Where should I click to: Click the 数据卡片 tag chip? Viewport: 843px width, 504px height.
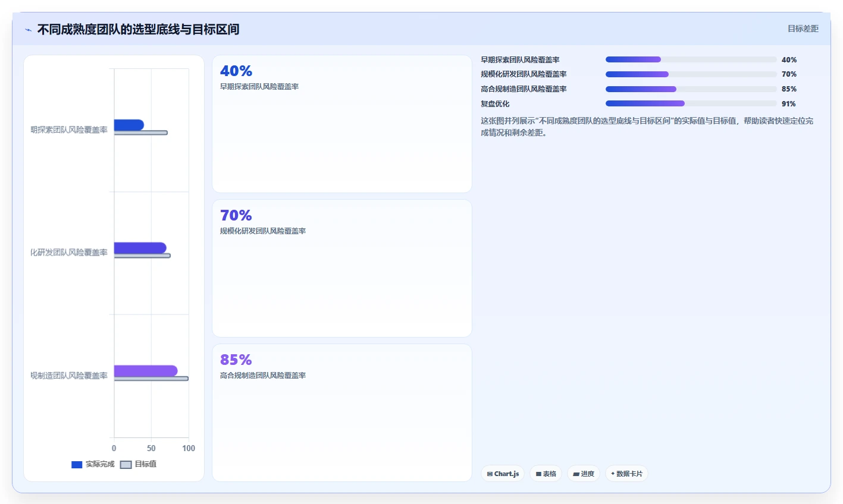click(626, 474)
